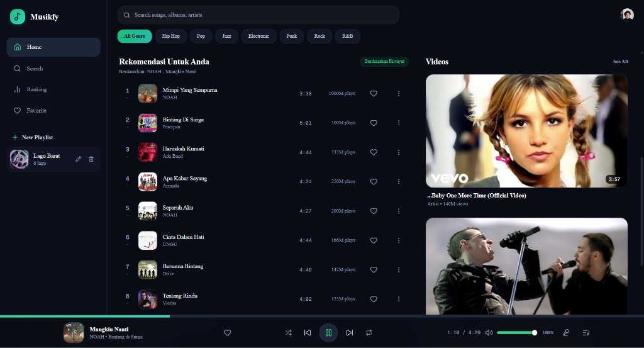Viewport: 644px width, 348px height.
Task: Select the All Genre filter
Action: pos(135,36)
